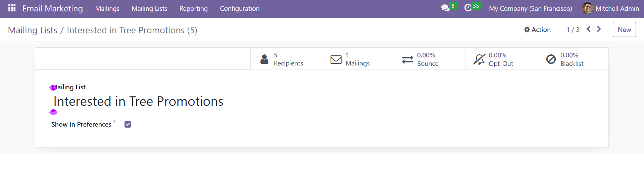
Task: Open the Action gear dropdown
Action: coord(537,30)
